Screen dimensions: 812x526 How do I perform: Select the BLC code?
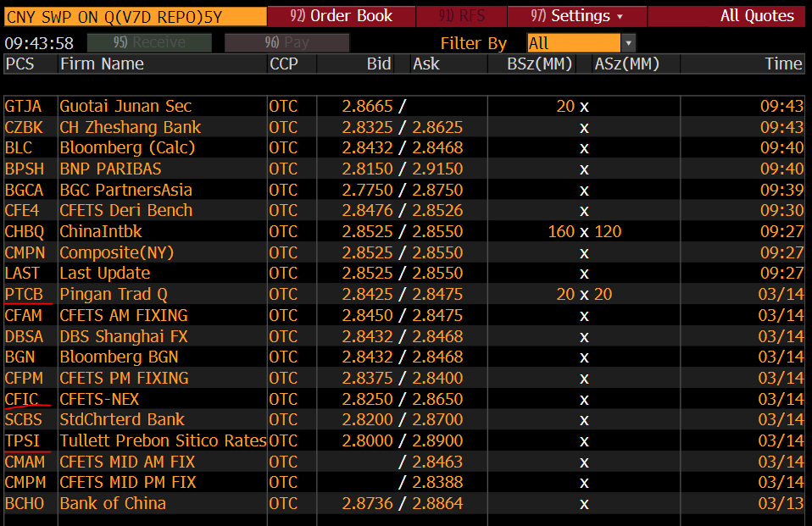click(19, 148)
